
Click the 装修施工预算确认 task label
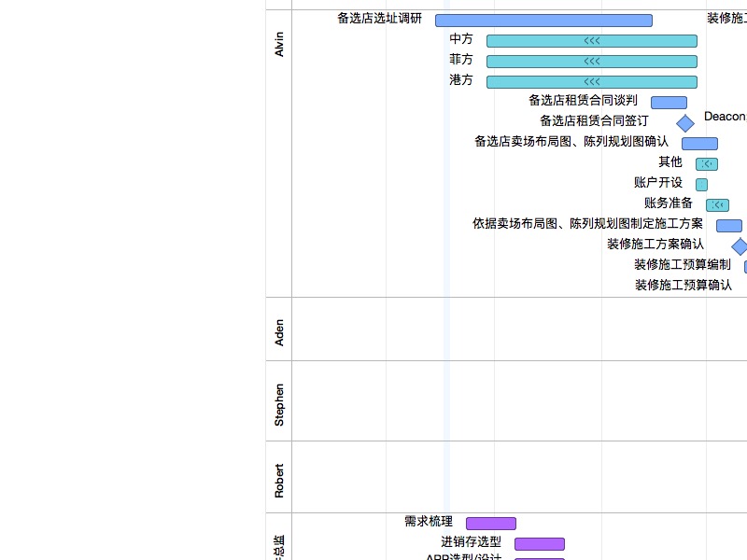pos(684,285)
